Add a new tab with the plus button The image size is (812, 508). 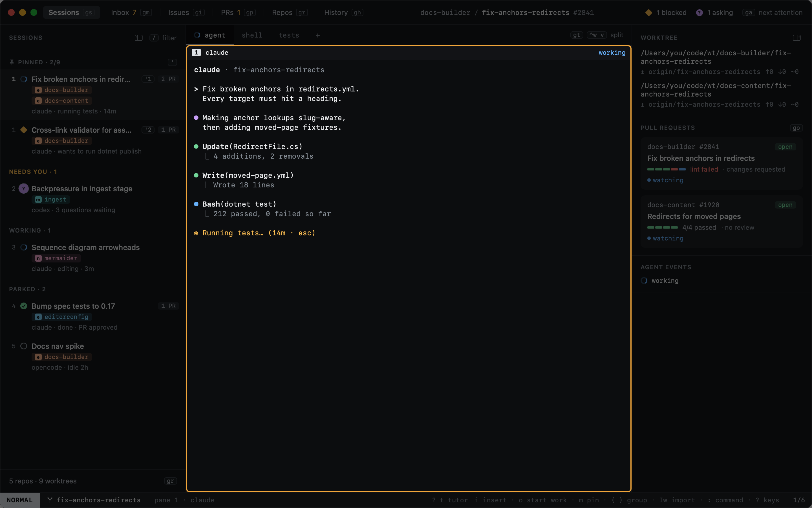click(317, 35)
